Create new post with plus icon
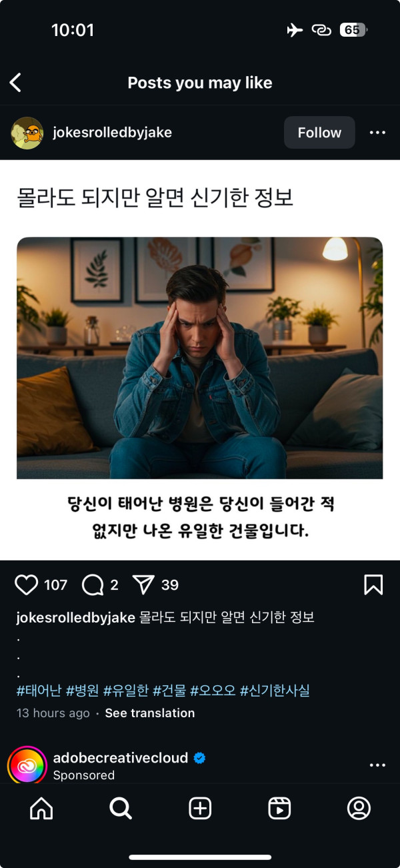This screenshot has width=400, height=868. click(x=200, y=809)
